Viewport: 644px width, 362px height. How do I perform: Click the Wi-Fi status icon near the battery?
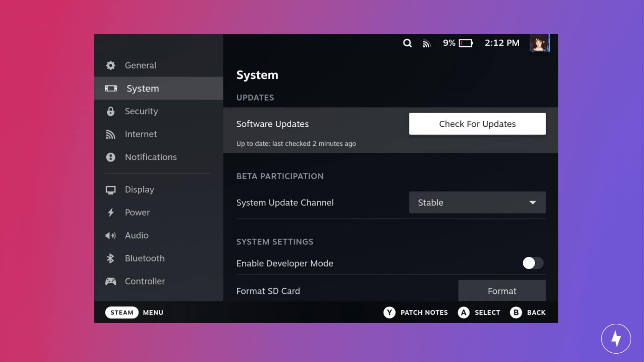pyautogui.click(x=426, y=43)
